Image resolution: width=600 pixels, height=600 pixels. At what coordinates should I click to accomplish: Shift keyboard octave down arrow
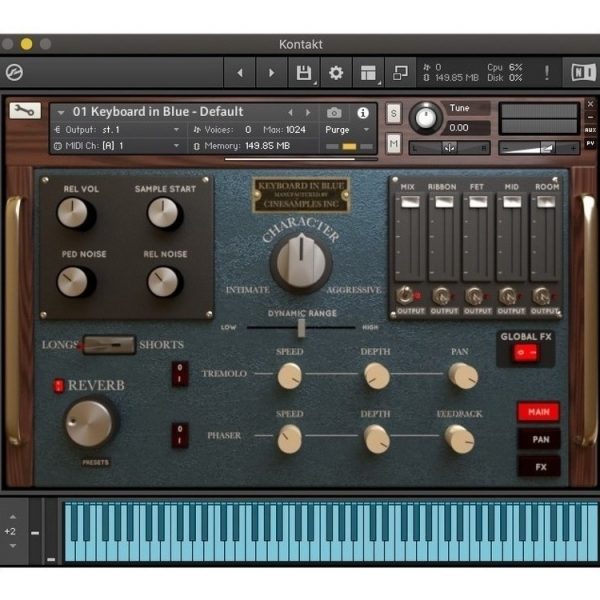pos(13,546)
